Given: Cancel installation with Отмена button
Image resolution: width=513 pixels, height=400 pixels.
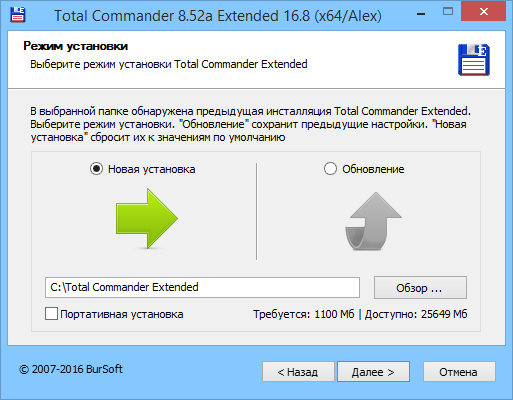Looking at the screenshot, I should pos(459,372).
